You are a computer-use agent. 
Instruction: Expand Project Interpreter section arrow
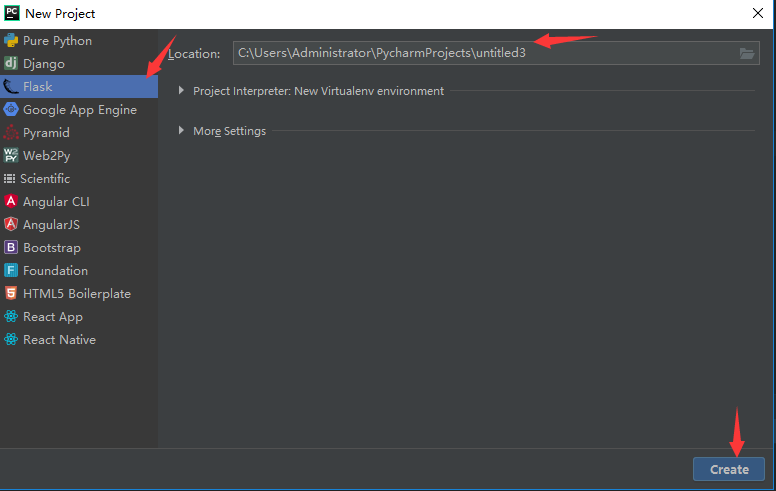click(181, 91)
